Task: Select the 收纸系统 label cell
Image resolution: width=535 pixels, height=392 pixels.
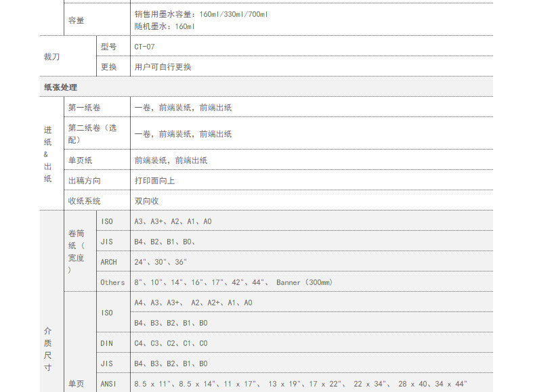Action: 84,201
